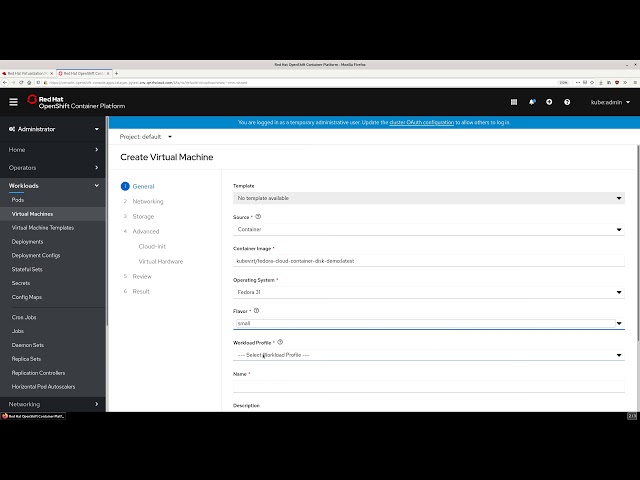Go to the Advanced wizard step
Viewport: 640px width, 480px height.
pos(146,231)
